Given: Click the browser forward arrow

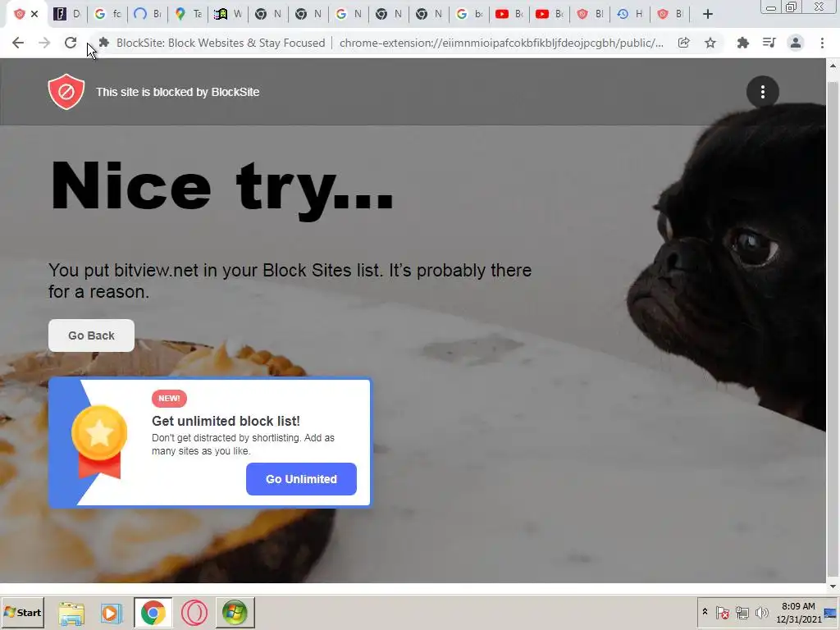Looking at the screenshot, I should coord(44,43).
